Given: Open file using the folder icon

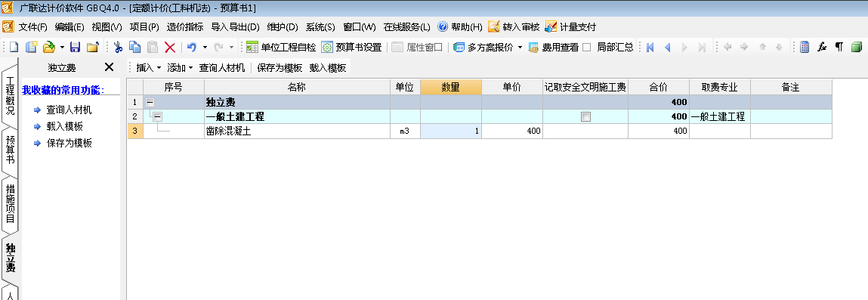Looking at the screenshot, I should point(49,47).
